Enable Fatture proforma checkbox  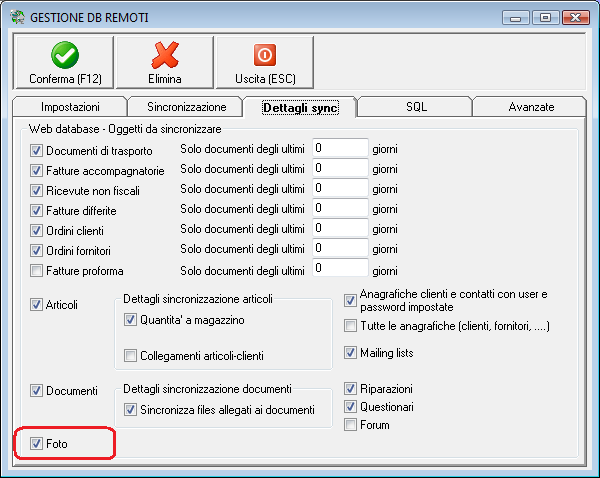coord(36,271)
